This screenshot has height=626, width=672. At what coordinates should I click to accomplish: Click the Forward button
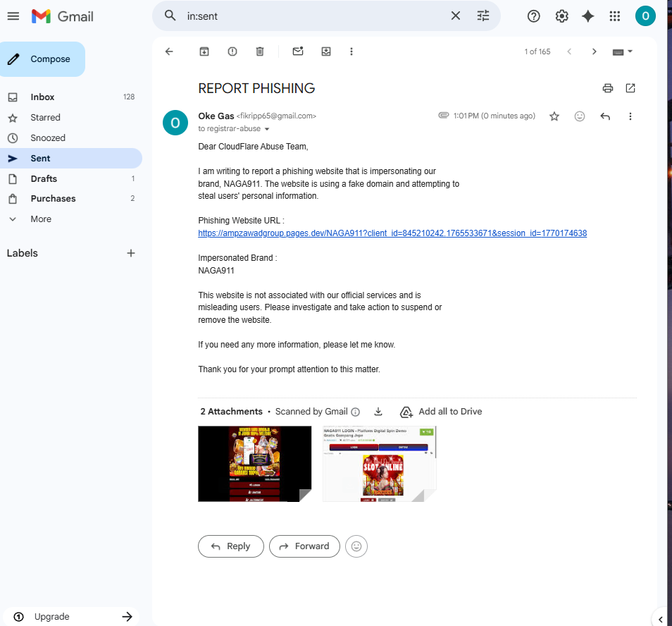coord(304,546)
